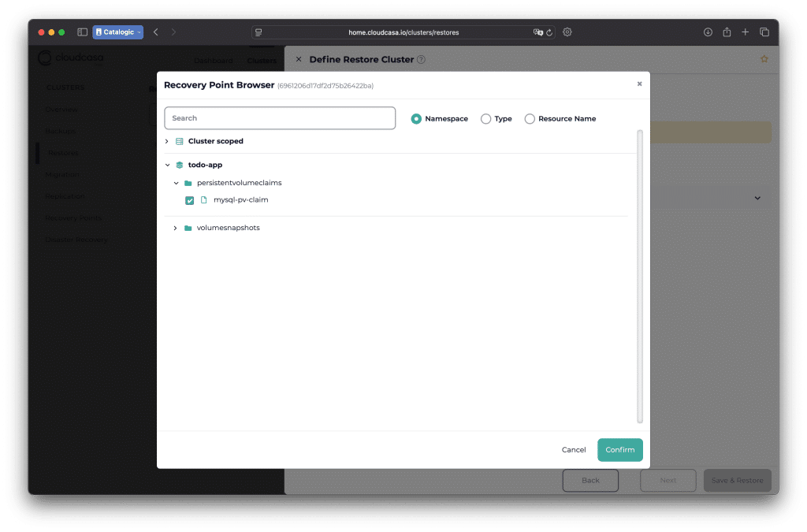Click the dialog's vertical scrollbar
Image resolution: width=807 pixels, height=532 pixels.
(639, 276)
